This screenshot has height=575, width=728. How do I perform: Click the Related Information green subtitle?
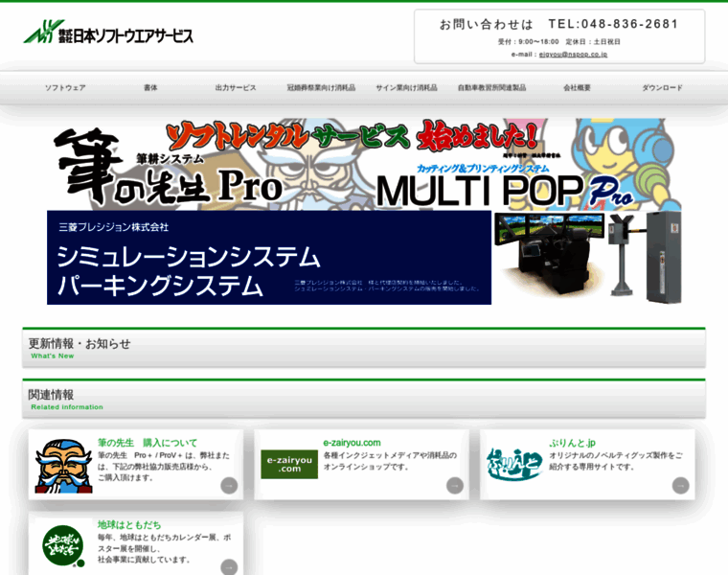tap(67, 407)
